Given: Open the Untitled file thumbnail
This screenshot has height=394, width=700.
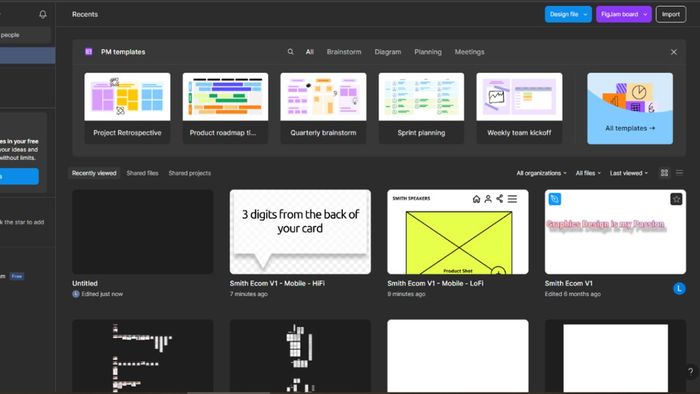Looking at the screenshot, I should (x=142, y=232).
